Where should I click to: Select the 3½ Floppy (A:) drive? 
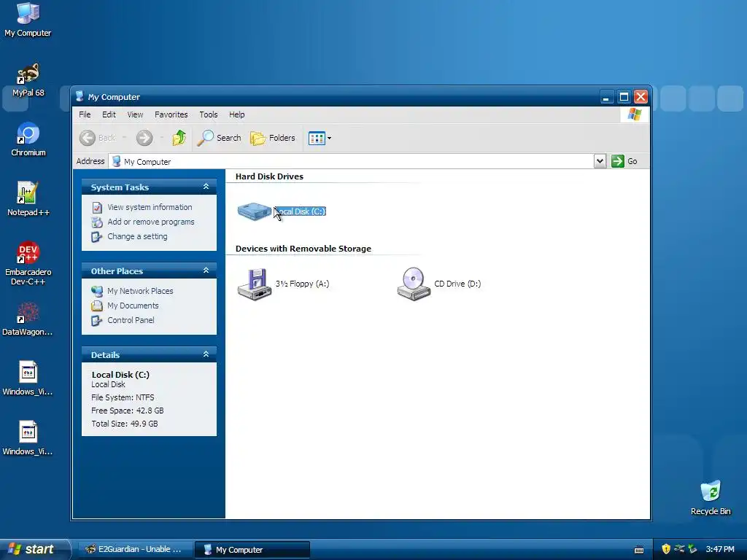283,284
